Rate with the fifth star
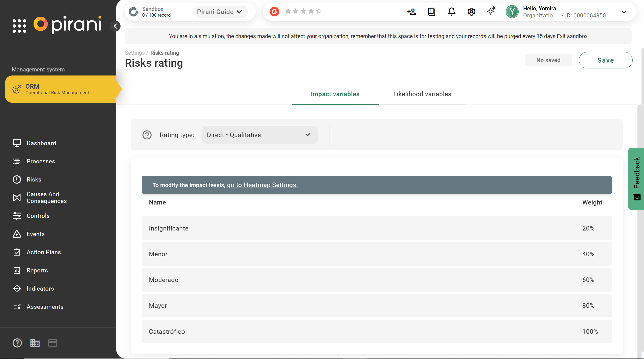644x359 pixels. 319,11
